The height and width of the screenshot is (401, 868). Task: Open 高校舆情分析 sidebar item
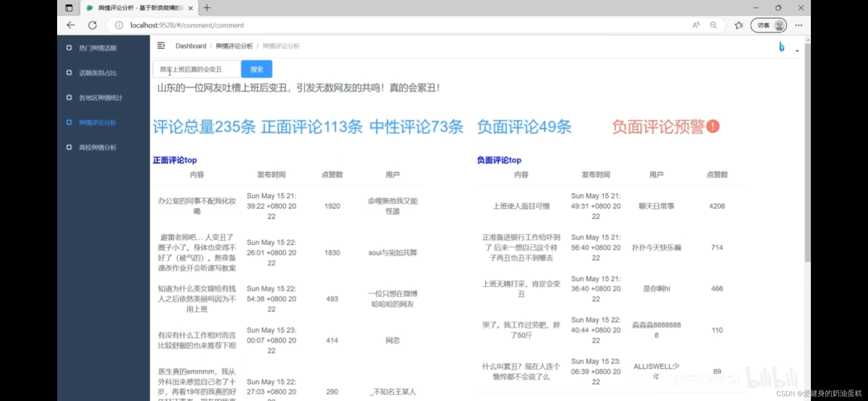click(x=98, y=147)
